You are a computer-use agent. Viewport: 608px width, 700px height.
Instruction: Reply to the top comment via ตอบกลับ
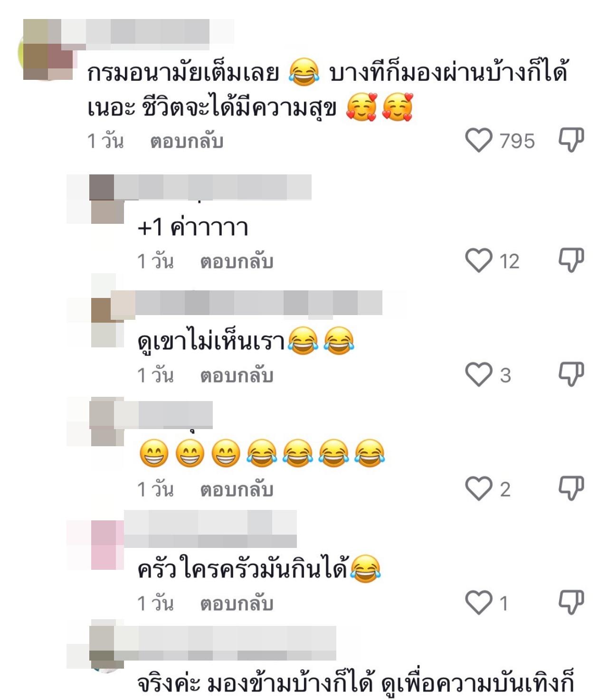(x=187, y=141)
